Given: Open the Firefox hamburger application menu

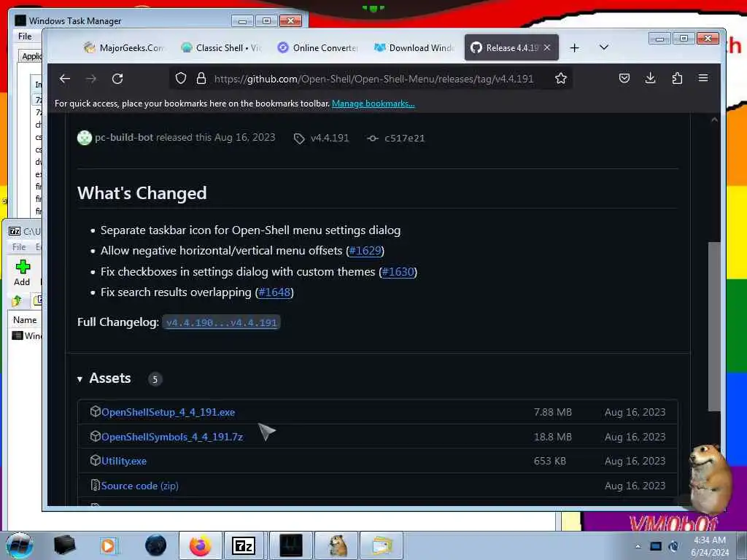Looking at the screenshot, I should tap(703, 78).
